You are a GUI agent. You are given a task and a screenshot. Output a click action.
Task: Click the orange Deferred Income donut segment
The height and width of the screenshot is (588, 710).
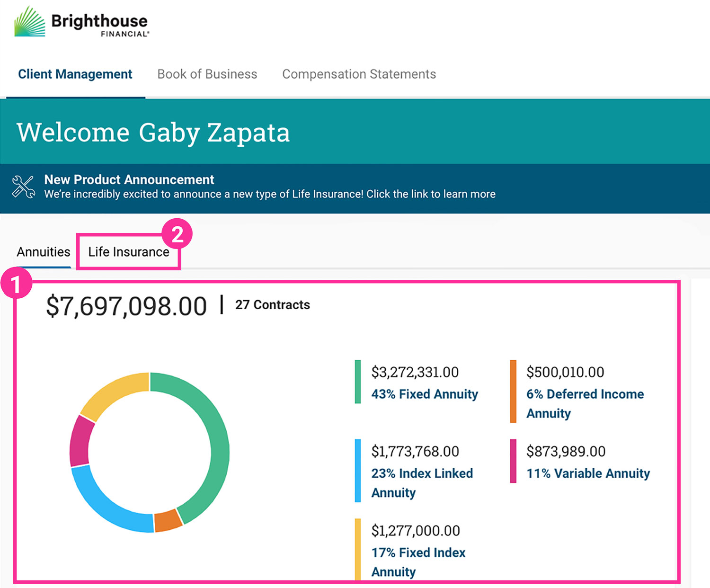click(168, 520)
